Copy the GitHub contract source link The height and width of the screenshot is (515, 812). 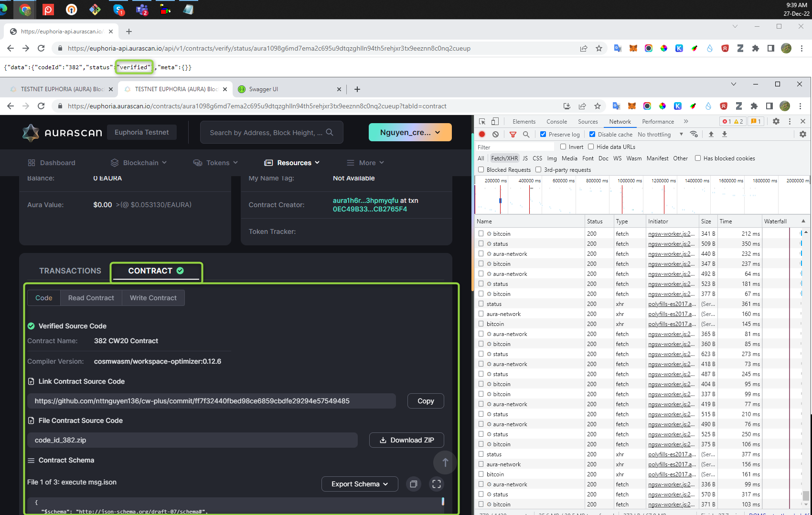point(425,401)
